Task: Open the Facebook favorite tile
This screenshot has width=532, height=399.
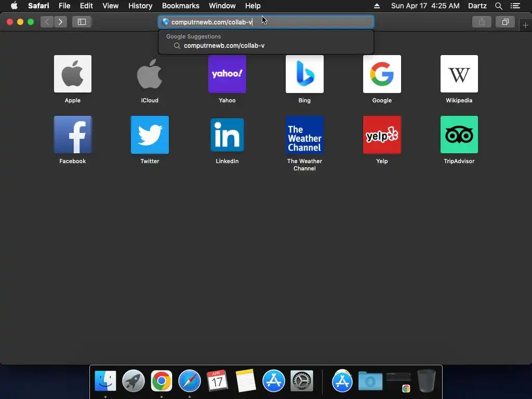Action: click(73, 135)
